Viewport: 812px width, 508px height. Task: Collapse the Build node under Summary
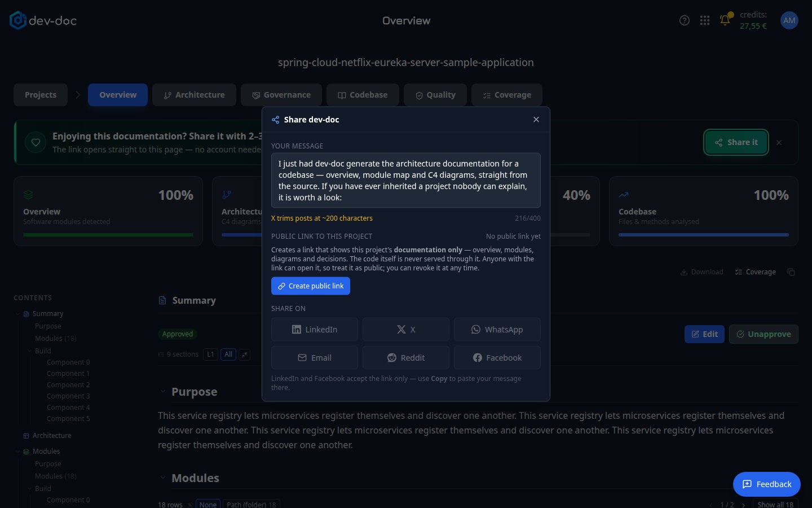tap(30, 351)
